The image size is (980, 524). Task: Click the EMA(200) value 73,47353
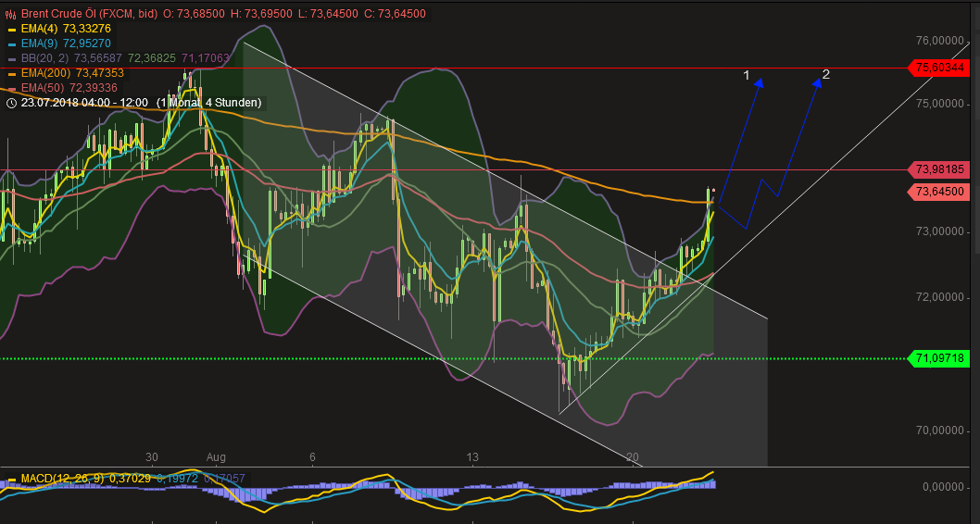point(99,74)
